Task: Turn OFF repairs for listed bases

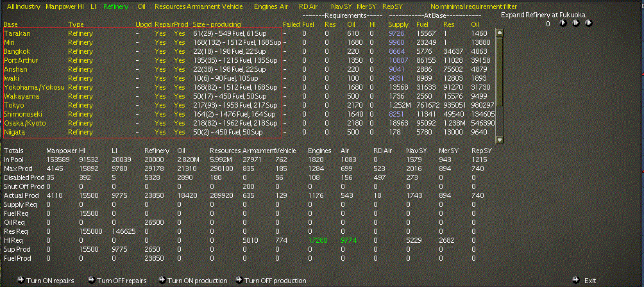Action: click(117, 281)
